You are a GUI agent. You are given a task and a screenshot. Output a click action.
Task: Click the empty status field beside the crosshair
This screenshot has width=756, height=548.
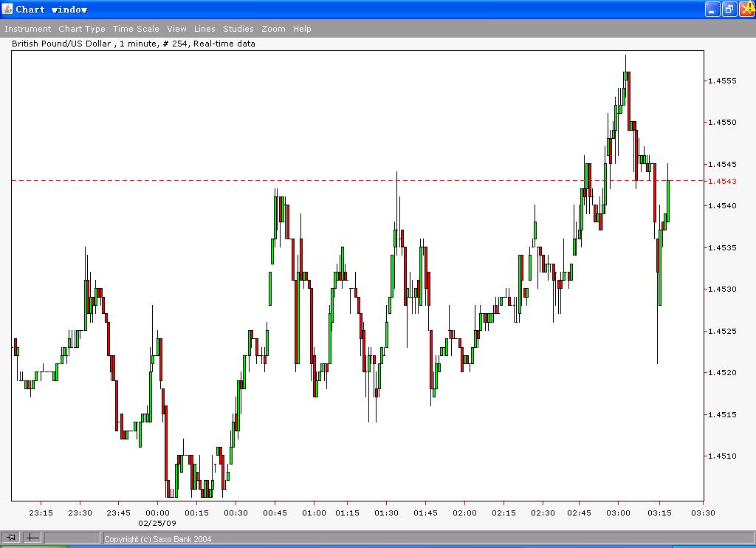tap(72, 537)
